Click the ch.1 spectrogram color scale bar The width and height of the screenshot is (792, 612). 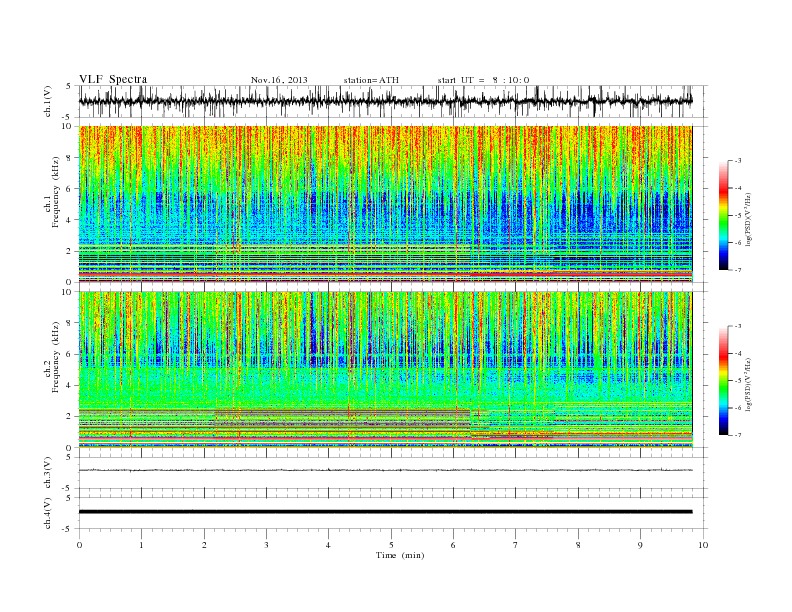tap(723, 215)
